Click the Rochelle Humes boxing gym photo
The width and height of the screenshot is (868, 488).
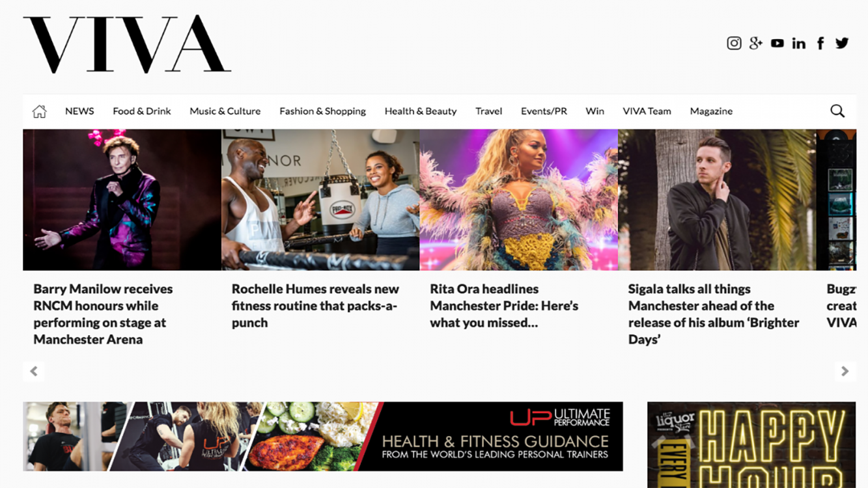(320, 200)
